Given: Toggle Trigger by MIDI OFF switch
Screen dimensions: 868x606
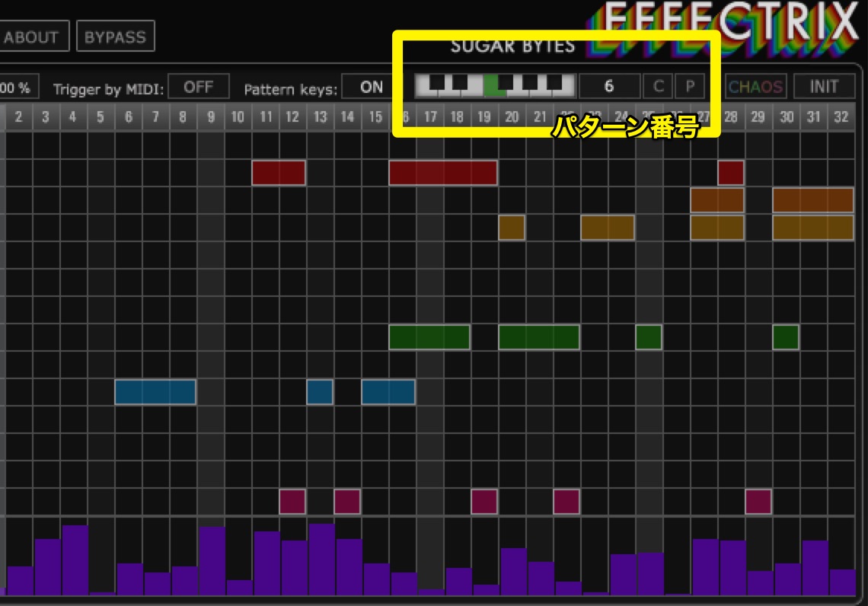Looking at the screenshot, I should click(199, 87).
